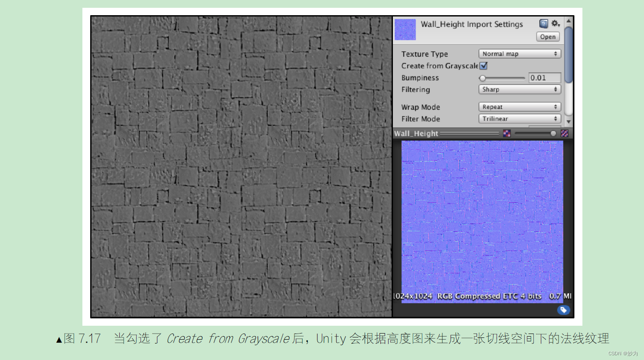Click the inspector scrollbar down arrow
Screen dimensions: 644x360
pyautogui.click(x=569, y=122)
